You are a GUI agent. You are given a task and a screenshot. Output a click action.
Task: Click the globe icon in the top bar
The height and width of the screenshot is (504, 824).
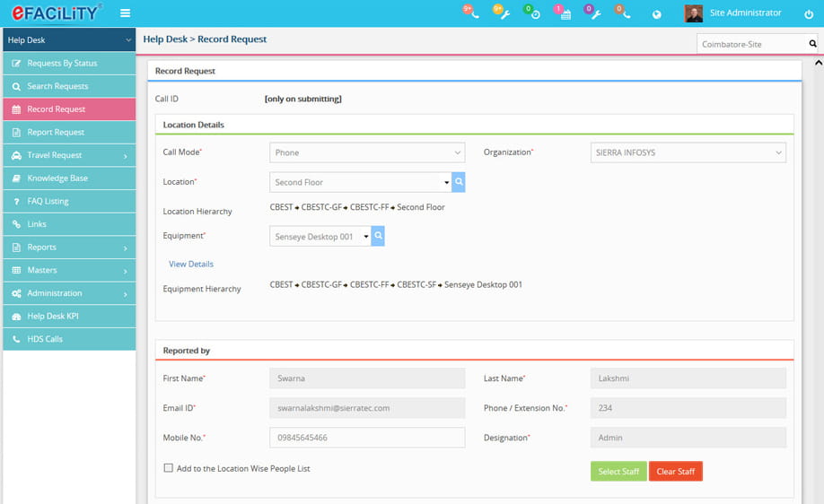tap(656, 14)
